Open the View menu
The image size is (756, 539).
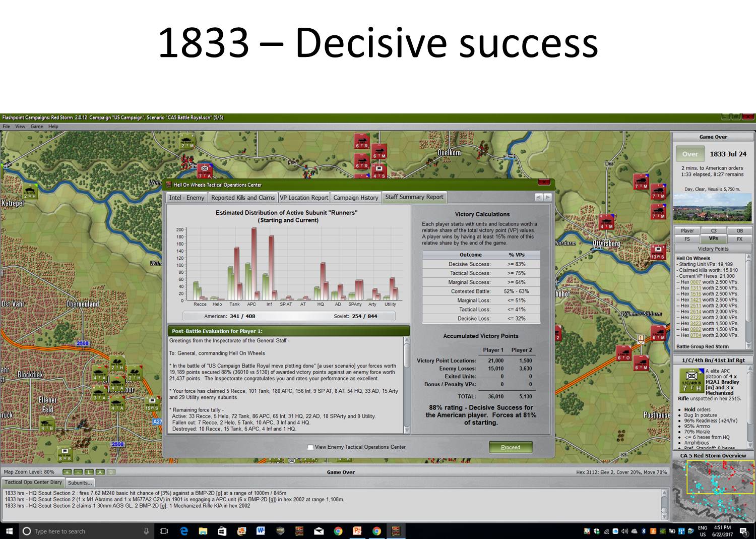pyautogui.click(x=20, y=127)
